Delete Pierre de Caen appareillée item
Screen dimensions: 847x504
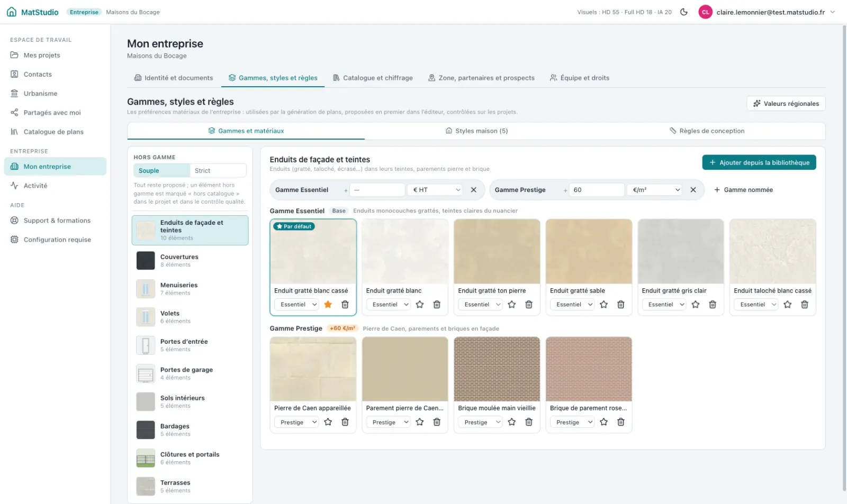pos(345,422)
